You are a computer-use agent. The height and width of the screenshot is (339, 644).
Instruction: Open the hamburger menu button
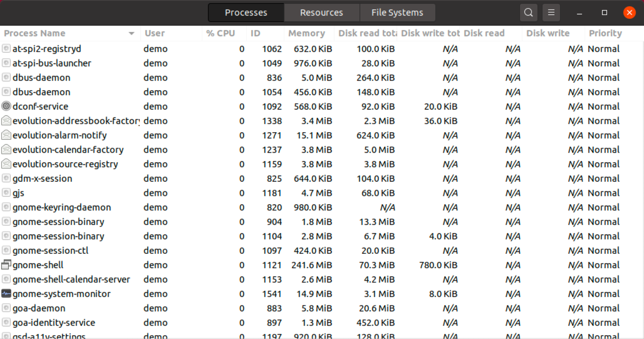point(551,13)
